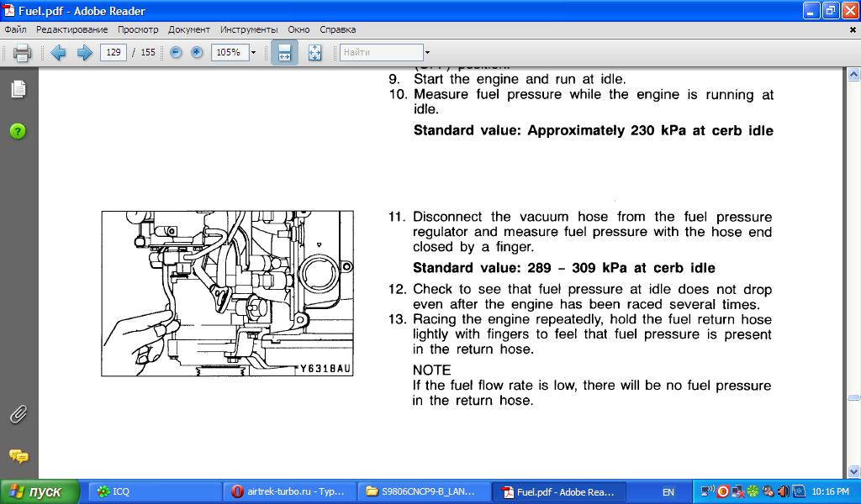Open the Просмотр menu
Viewport: 861px width, 504px height.
(x=138, y=29)
